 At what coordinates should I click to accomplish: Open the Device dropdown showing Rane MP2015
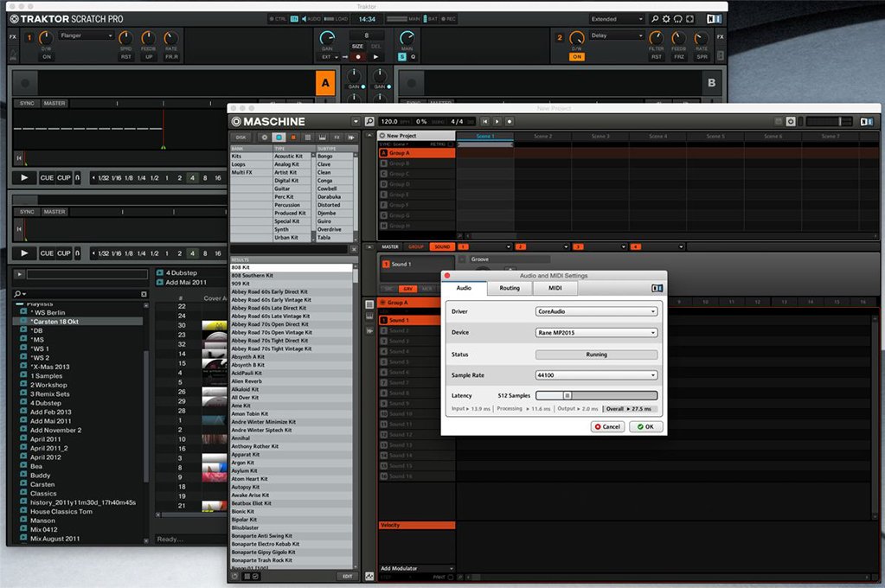(x=596, y=332)
